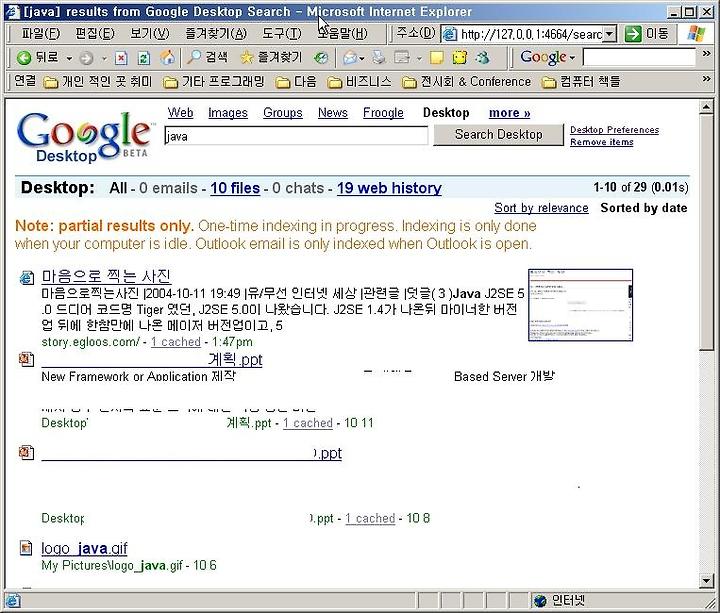720x613 pixels.
Task: Click the yellow note Discuss icon
Action: pyautogui.click(x=436, y=58)
